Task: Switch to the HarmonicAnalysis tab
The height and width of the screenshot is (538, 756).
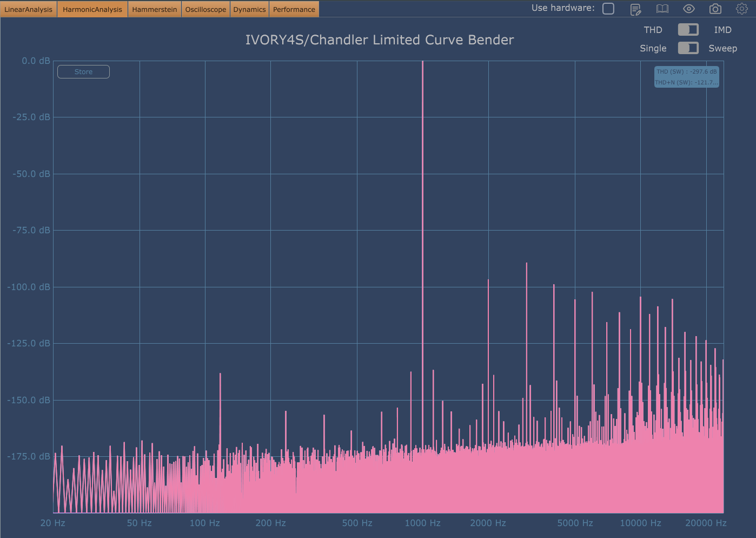Action: 92,9
